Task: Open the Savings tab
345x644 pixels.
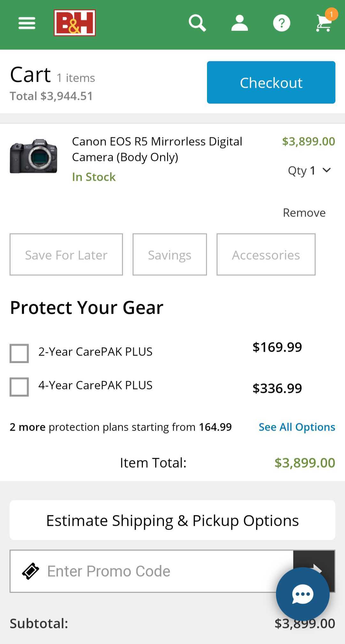Action: tap(170, 255)
